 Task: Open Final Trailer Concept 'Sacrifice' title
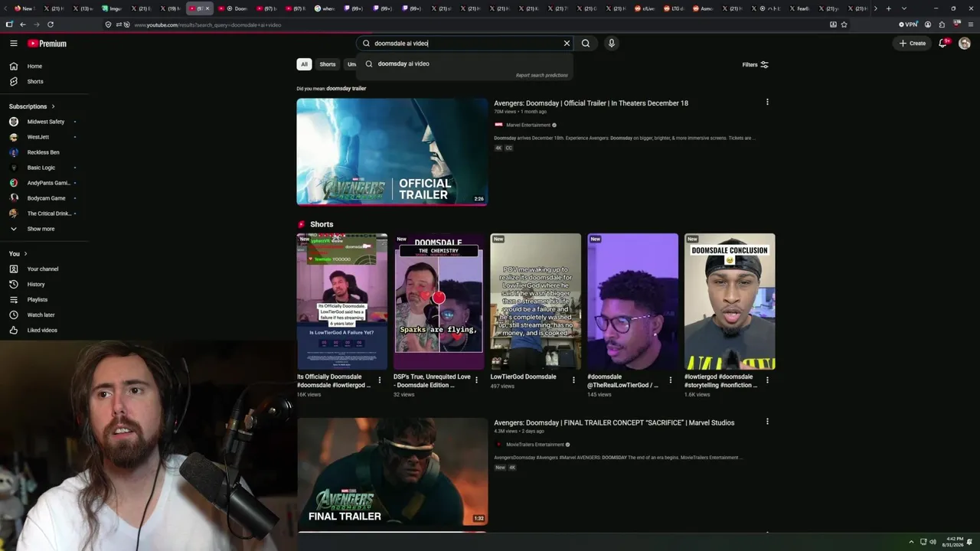pyautogui.click(x=614, y=422)
